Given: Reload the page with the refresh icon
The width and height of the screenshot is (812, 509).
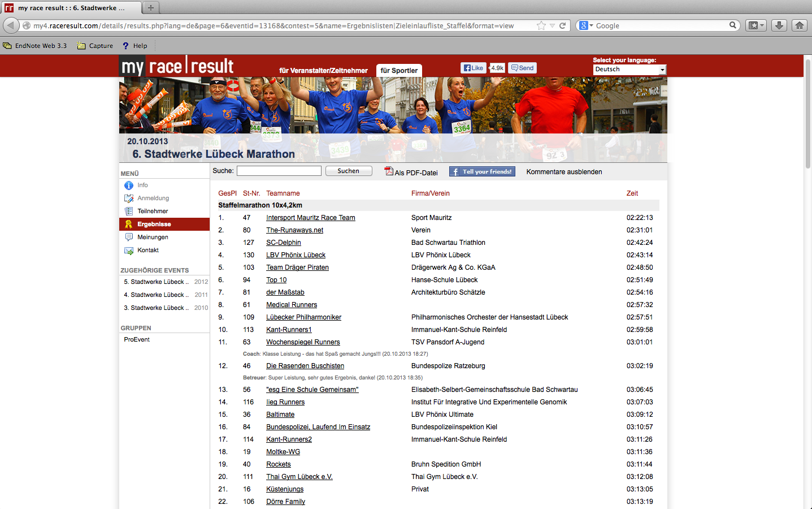Looking at the screenshot, I should 562,25.
